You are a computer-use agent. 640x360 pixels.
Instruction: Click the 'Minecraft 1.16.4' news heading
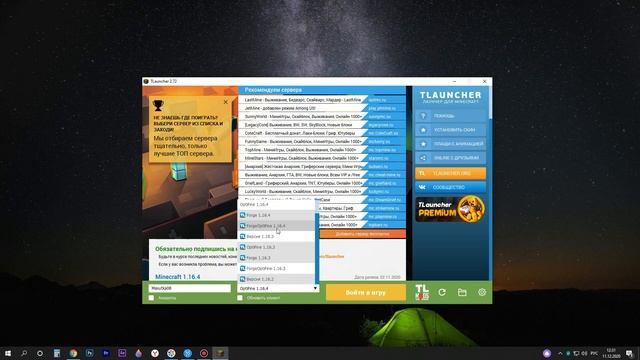pos(178,277)
